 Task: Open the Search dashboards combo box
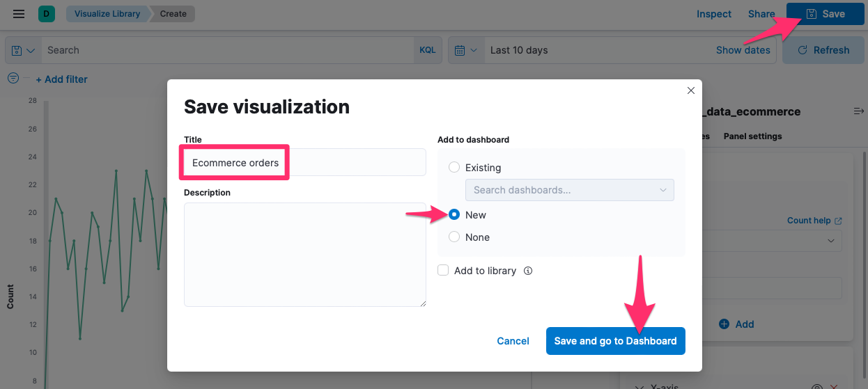570,190
